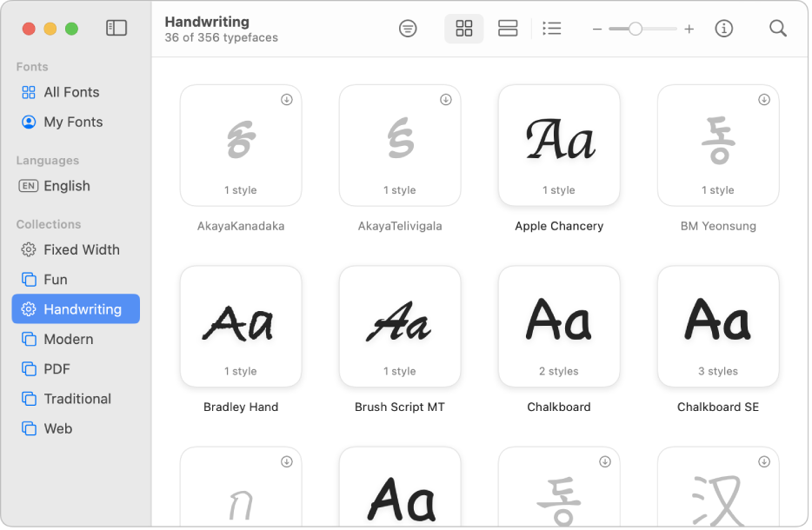Screen dimensions: 812x530
Task: Click the "3 styles" text on Chalkboard SE
Action: click(718, 372)
